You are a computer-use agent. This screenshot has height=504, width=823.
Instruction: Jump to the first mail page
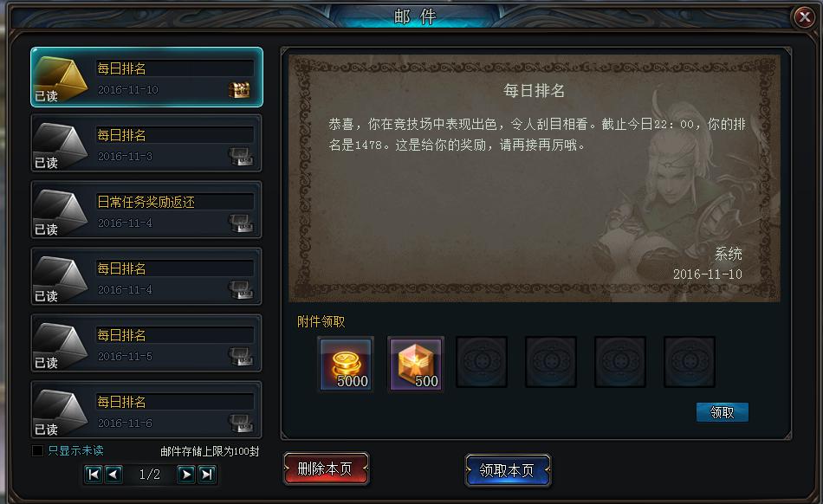point(94,475)
